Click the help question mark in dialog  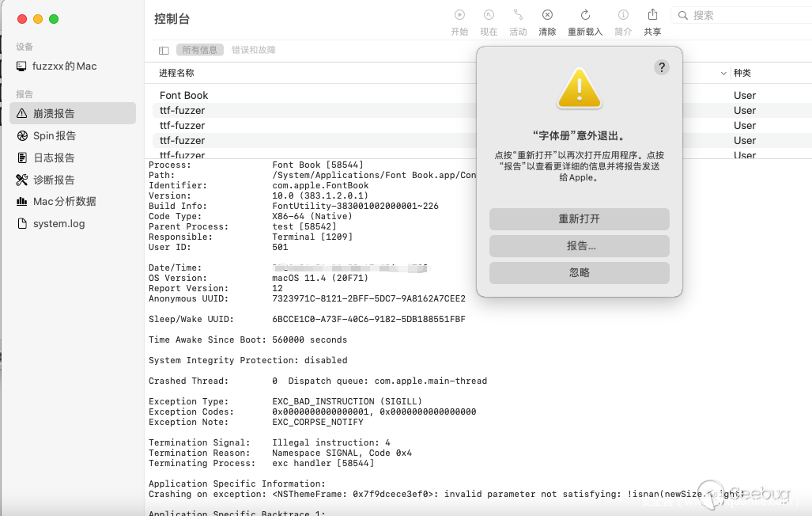662,68
